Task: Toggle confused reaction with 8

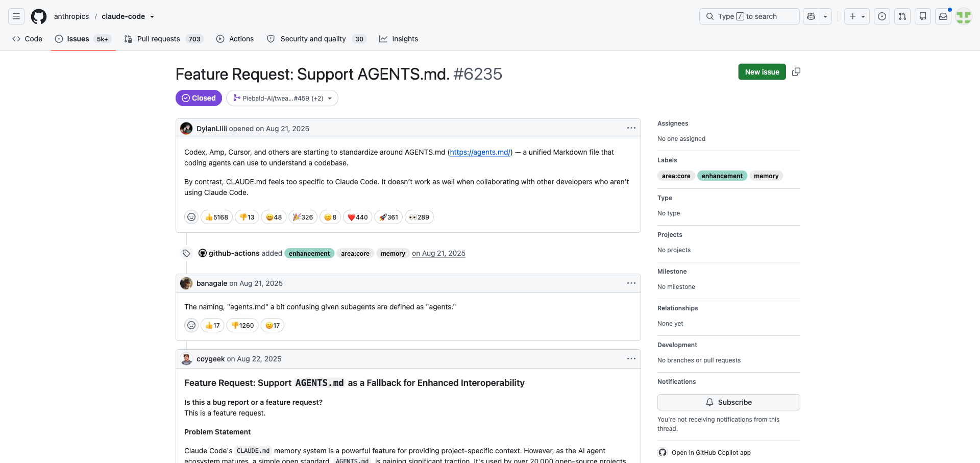Action: point(330,217)
